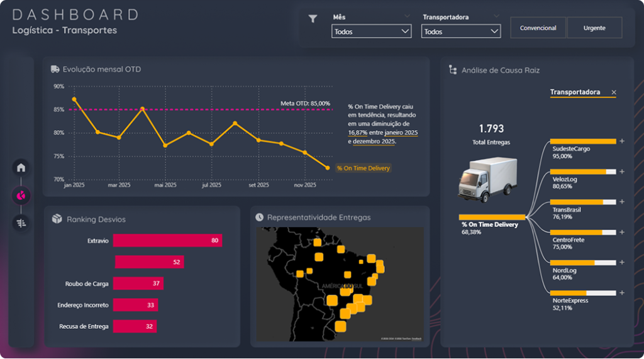Expand the NordLog node with plus
This screenshot has width=644, height=359.
(x=622, y=262)
